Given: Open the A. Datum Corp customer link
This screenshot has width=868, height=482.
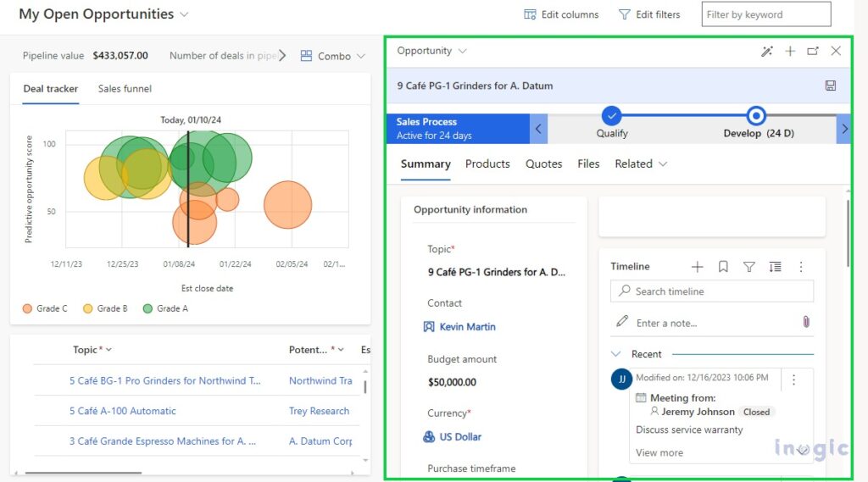Looking at the screenshot, I should [320, 441].
